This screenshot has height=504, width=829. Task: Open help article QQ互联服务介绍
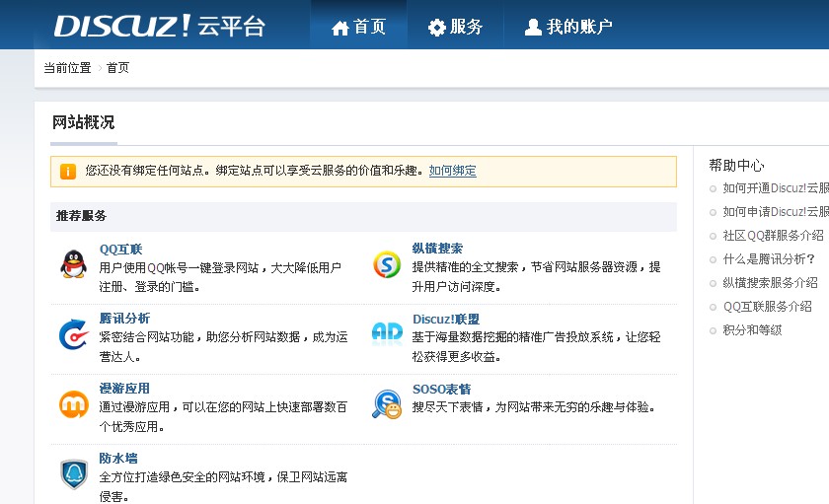[767, 307]
